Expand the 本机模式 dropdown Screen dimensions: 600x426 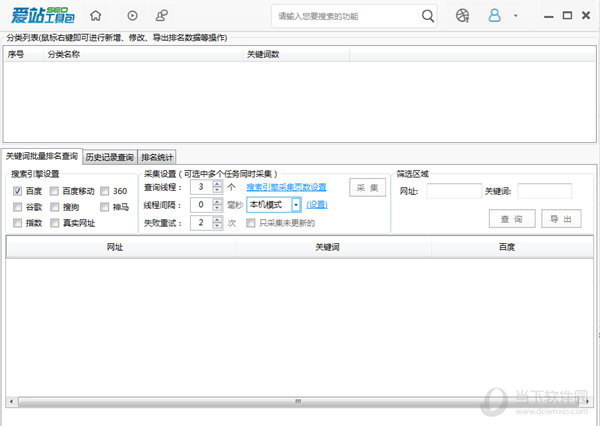pos(296,205)
